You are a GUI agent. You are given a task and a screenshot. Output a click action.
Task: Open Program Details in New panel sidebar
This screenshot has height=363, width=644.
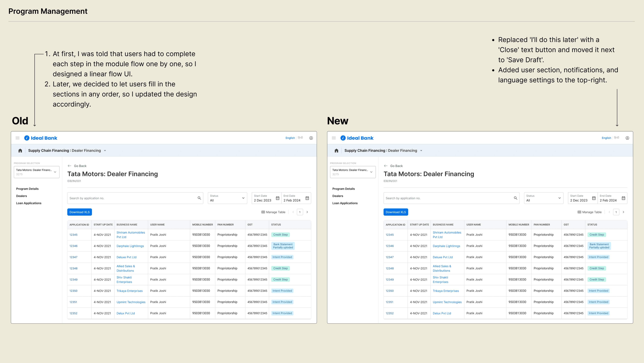point(343,189)
